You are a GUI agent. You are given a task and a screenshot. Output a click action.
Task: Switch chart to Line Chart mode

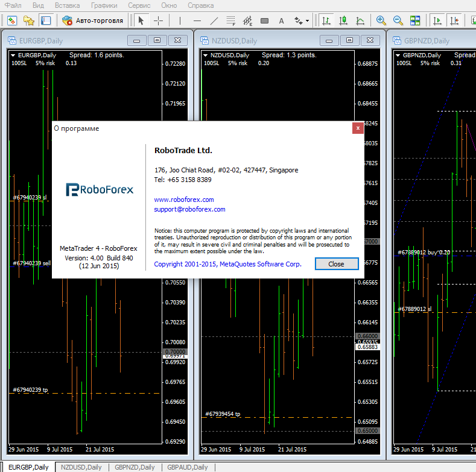point(360,20)
